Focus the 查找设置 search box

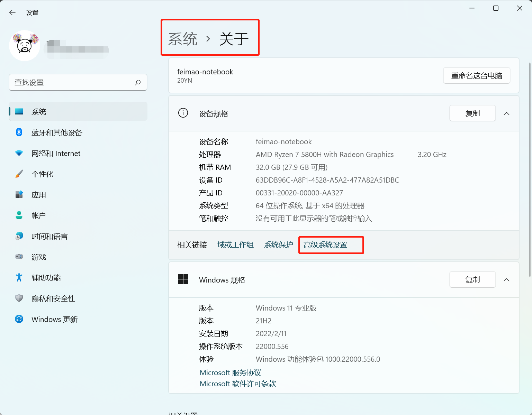78,82
